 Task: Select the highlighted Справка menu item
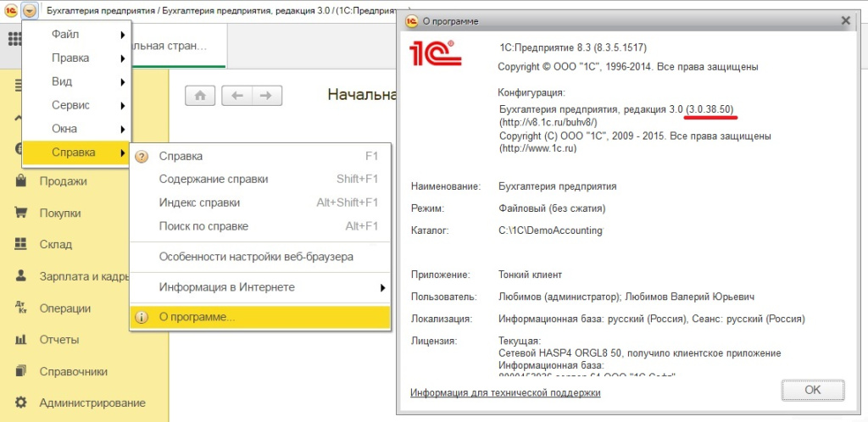(x=76, y=153)
